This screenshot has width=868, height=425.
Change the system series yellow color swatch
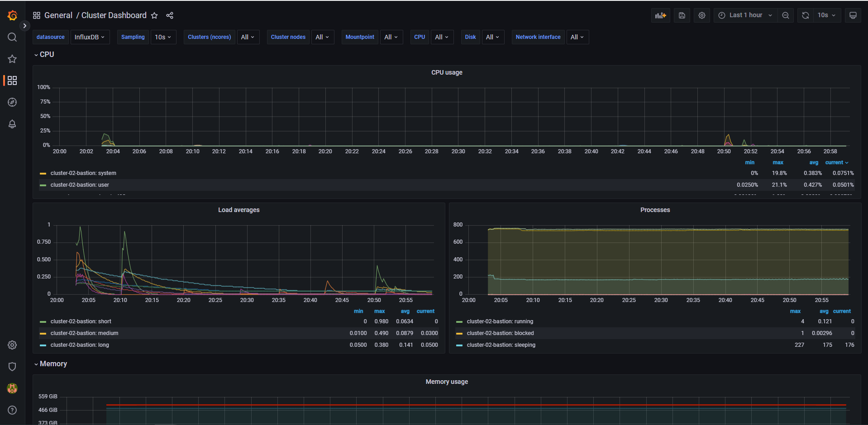[x=43, y=173]
